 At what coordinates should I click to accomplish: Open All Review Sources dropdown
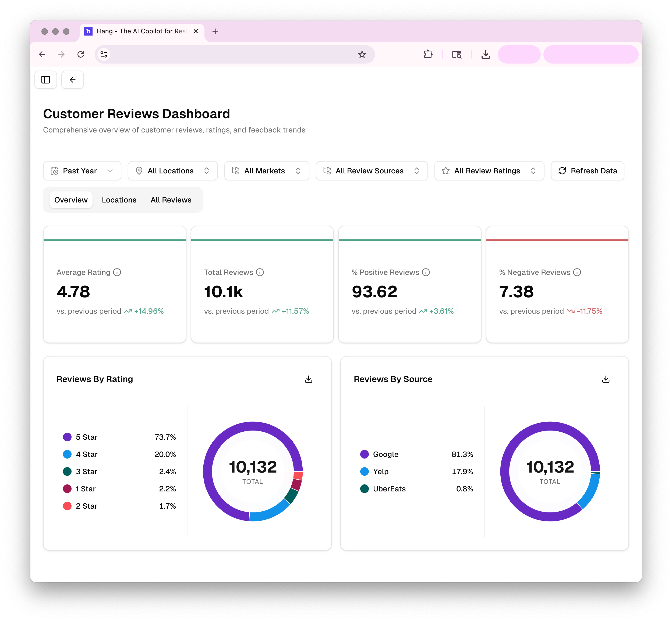pos(372,171)
